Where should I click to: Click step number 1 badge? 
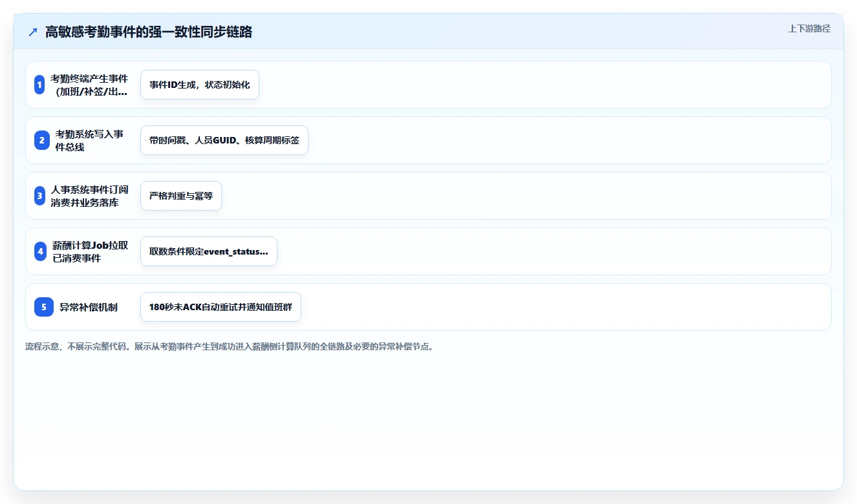[39, 85]
